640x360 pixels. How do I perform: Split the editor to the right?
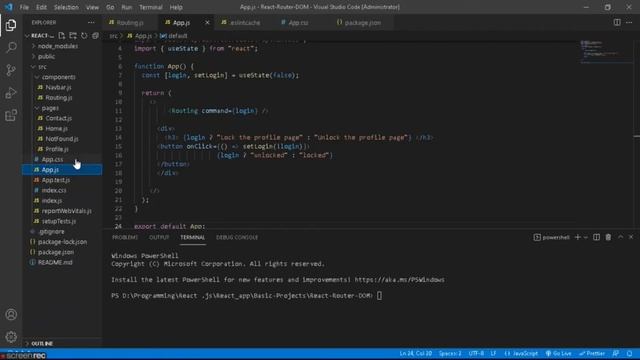617,22
